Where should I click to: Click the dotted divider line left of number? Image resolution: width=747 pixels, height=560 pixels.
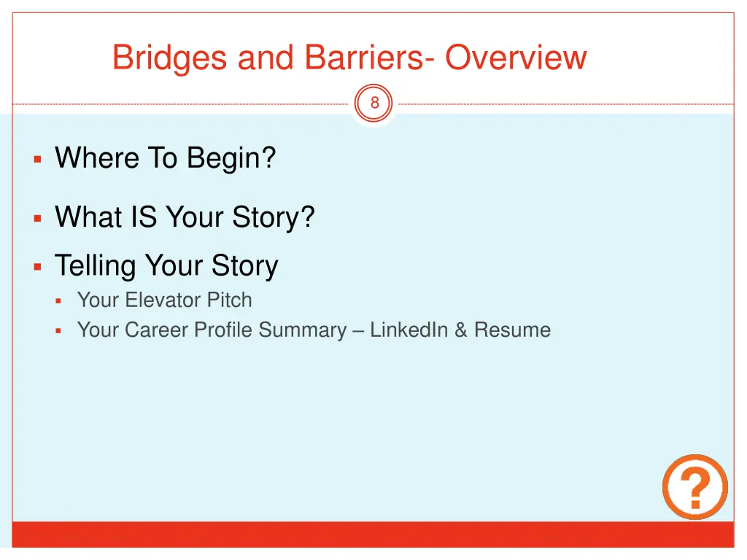click(x=181, y=104)
